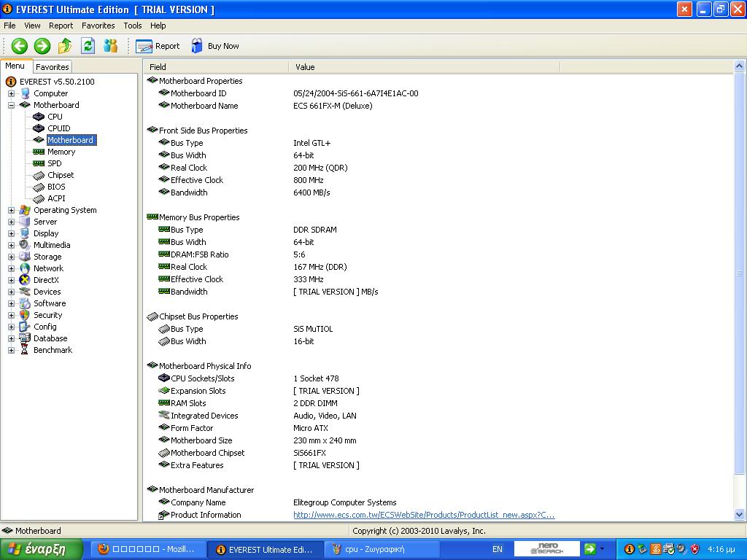Viewport: 747px width, 560px height.
Task: Expand the Storage tree node
Action: [x=11, y=257]
